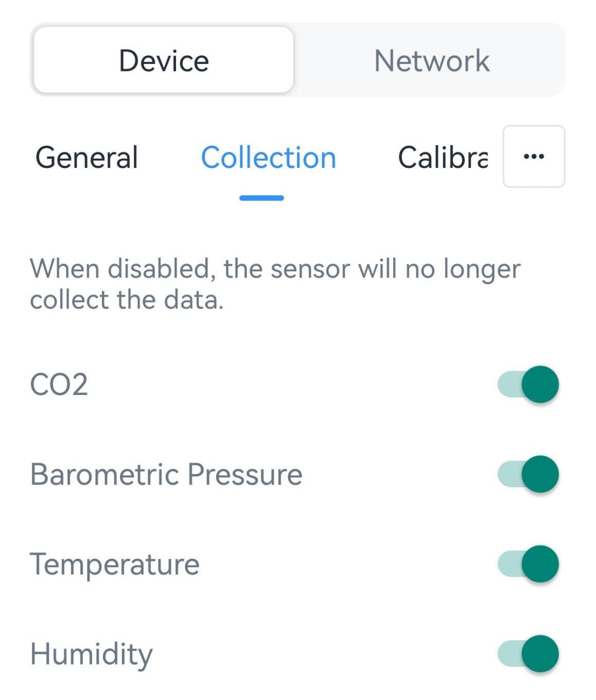Tap the Barometric Pressure label

(x=166, y=474)
